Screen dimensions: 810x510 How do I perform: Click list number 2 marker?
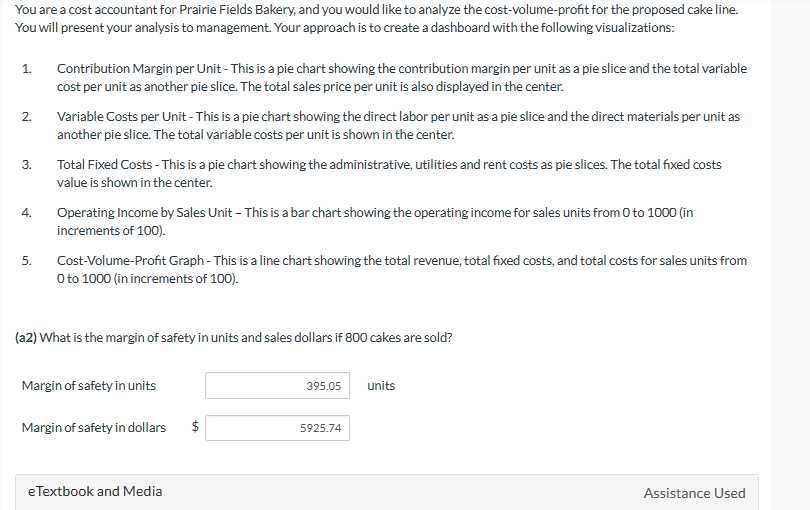click(25, 117)
